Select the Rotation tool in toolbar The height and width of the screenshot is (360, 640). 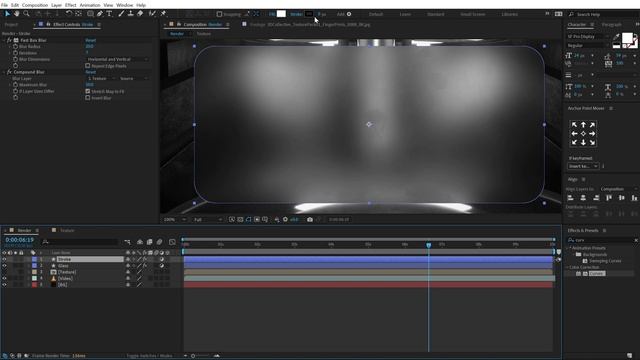(x=69, y=14)
